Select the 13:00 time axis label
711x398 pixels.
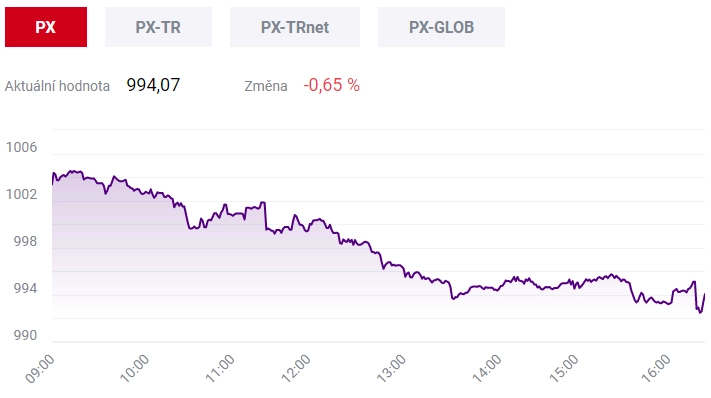coord(391,369)
